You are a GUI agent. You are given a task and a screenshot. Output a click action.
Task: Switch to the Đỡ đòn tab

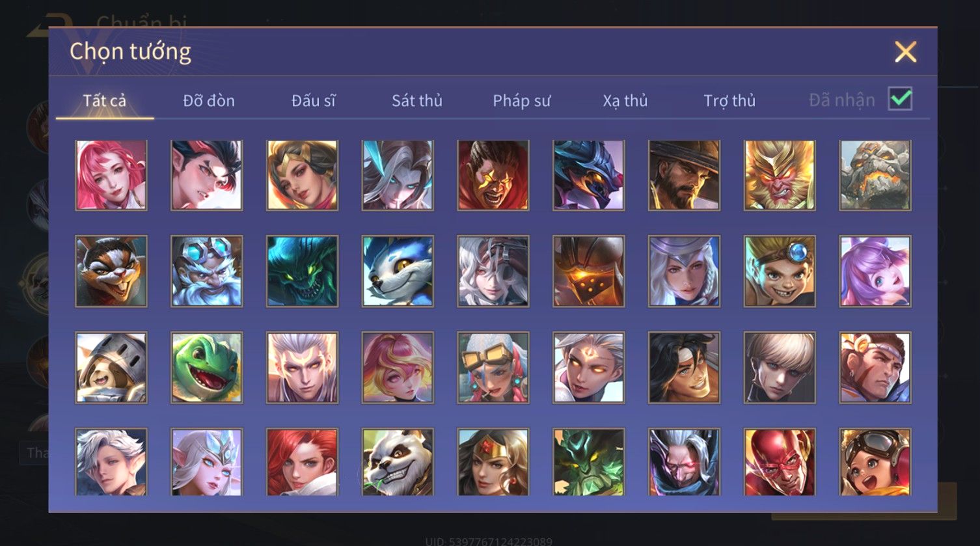click(x=209, y=100)
